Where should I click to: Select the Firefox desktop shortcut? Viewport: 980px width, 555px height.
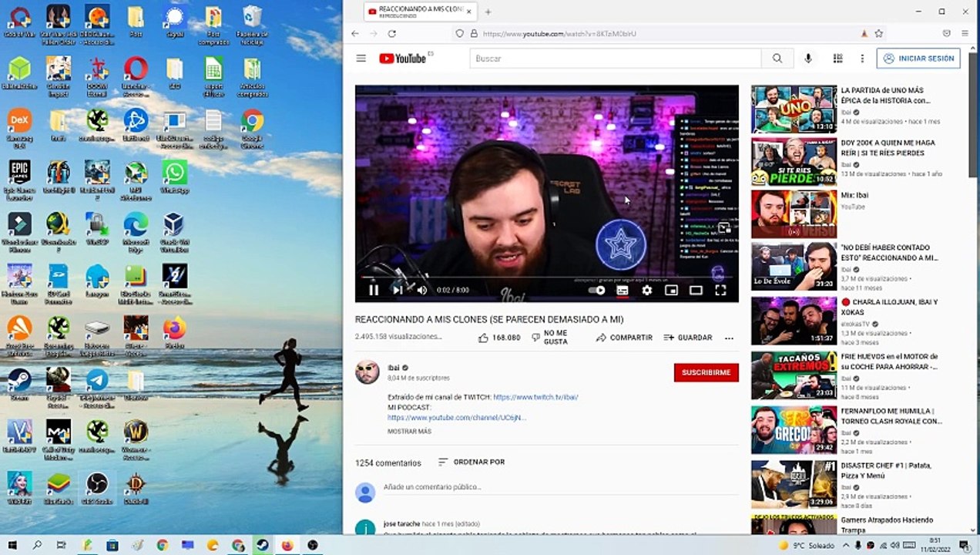pos(175,332)
